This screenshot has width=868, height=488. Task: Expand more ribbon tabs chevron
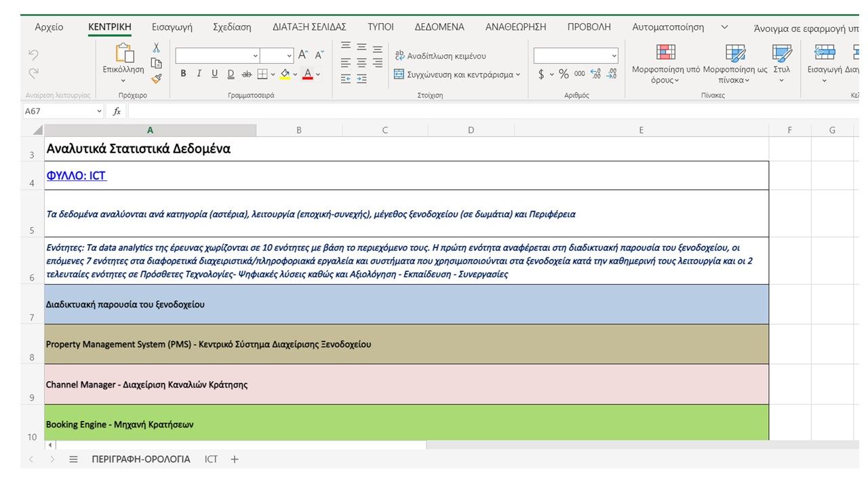(724, 27)
